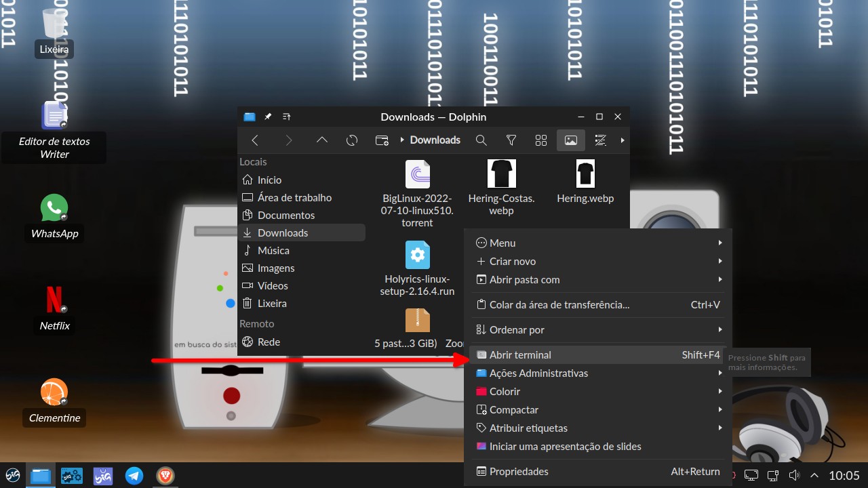The height and width of the screenshot is (488, 868).
Task: Expand the breadcrumb arrow before Downloads
Action: click(402, 140)
